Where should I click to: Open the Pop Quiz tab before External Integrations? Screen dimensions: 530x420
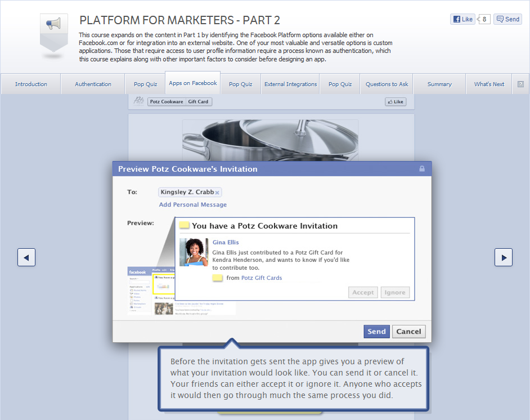click(x=240, y=84)
